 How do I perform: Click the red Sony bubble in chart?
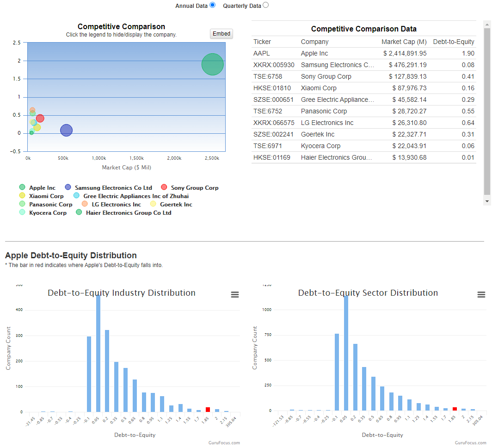(40, 118)
